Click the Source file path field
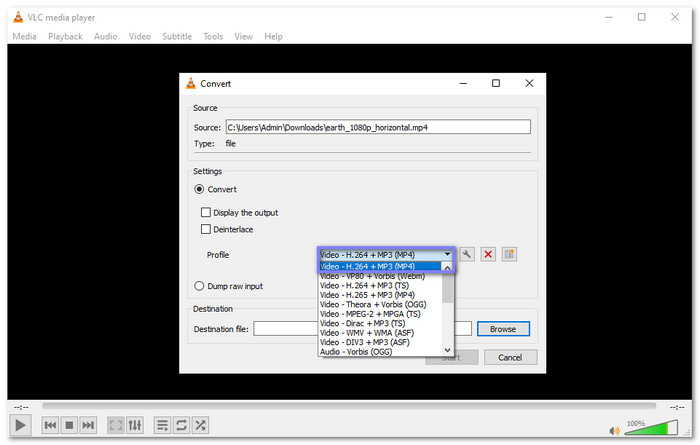This screenshot has width=700, height=445. coord(378,127)
